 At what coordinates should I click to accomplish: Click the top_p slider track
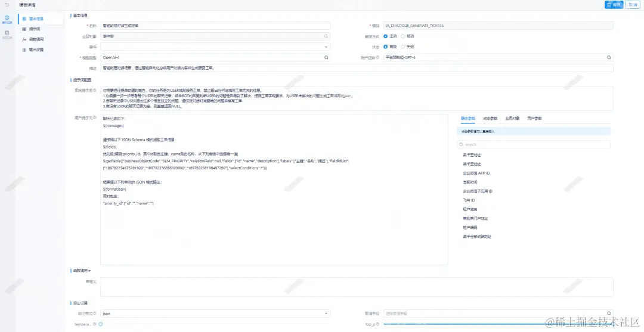click(x=498, y=324)
